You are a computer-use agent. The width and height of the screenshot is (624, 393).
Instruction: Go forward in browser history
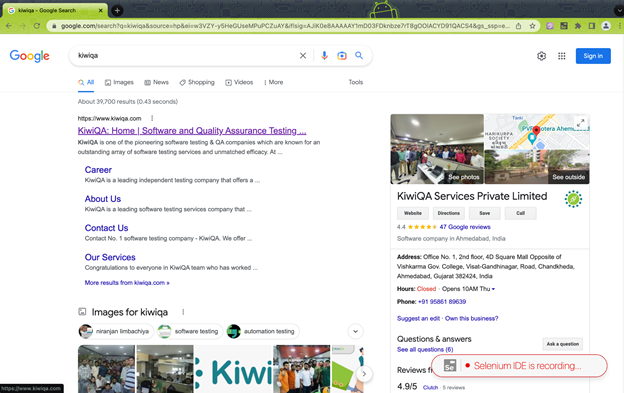coord(23,26)
